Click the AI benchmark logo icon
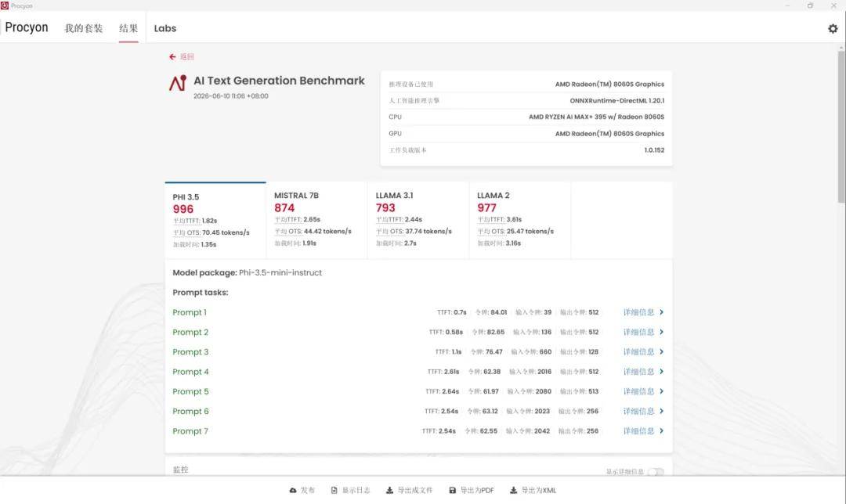Image resolution: width=846 pixels, height=504 pixels. click(178, 83)
